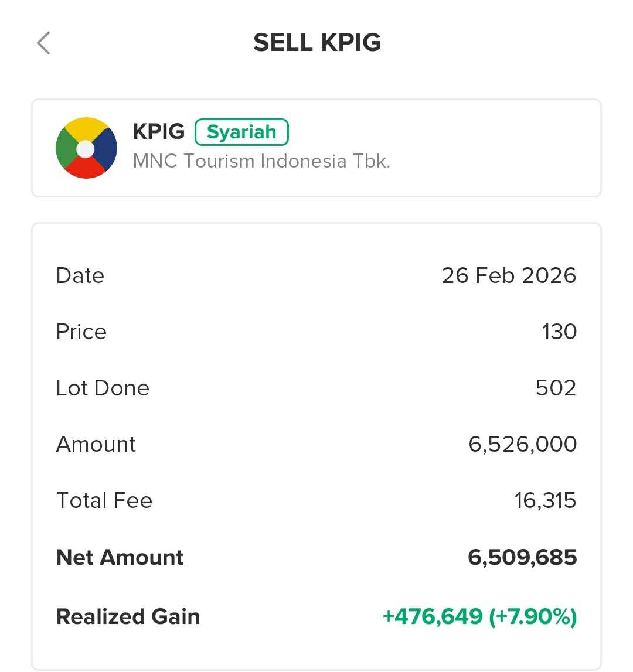Click the KPIG colorful circular logo
Image resolution: width=633 pixels, height=672 pixels.
(x=86, y=148)
